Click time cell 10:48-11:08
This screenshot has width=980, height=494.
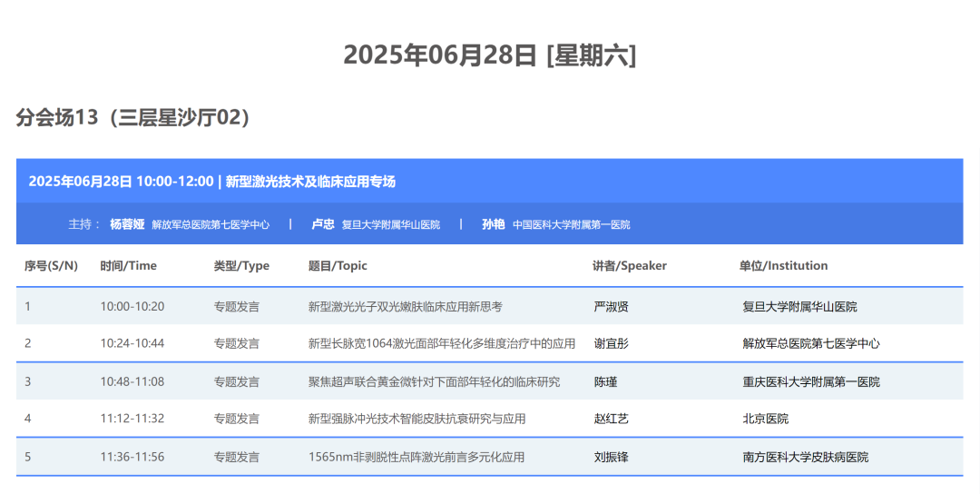(132, 381)
